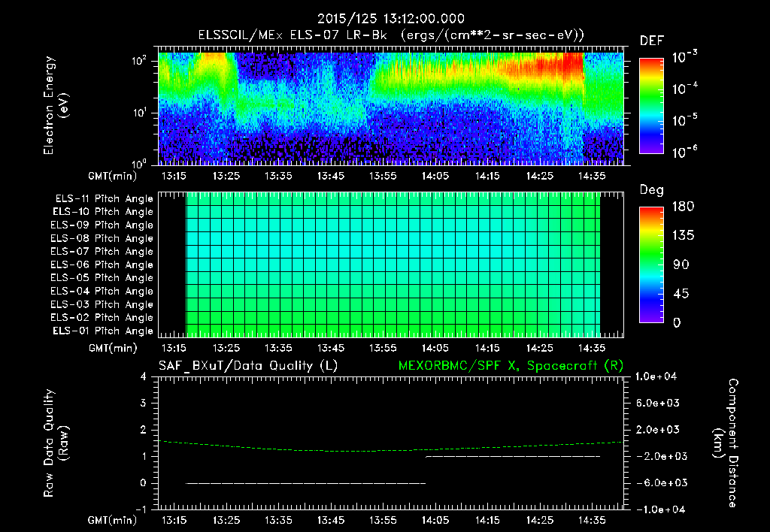
Task: Click the SAF_BXuT/Data Quality (L) label
Action: tap(248, 366)
